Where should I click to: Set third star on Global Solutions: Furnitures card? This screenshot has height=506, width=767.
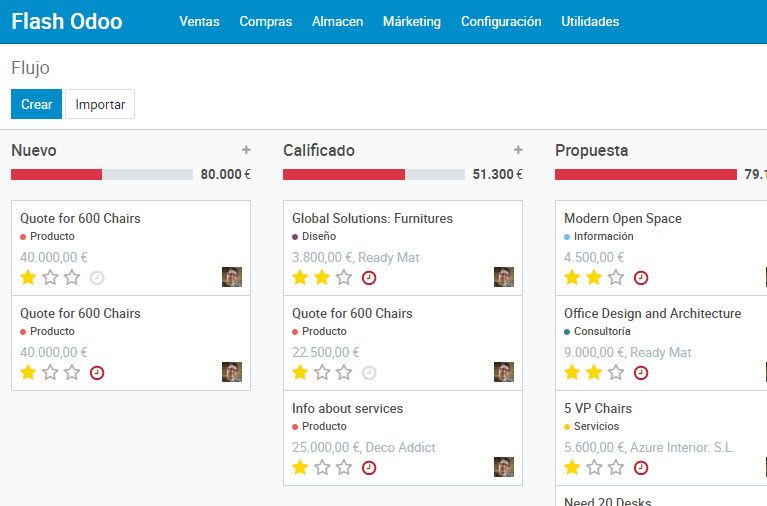tap(344, 278)
